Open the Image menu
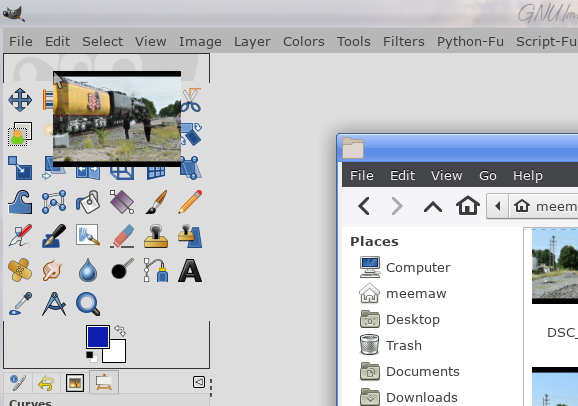The image size is (578, 406). pos(200,42)
